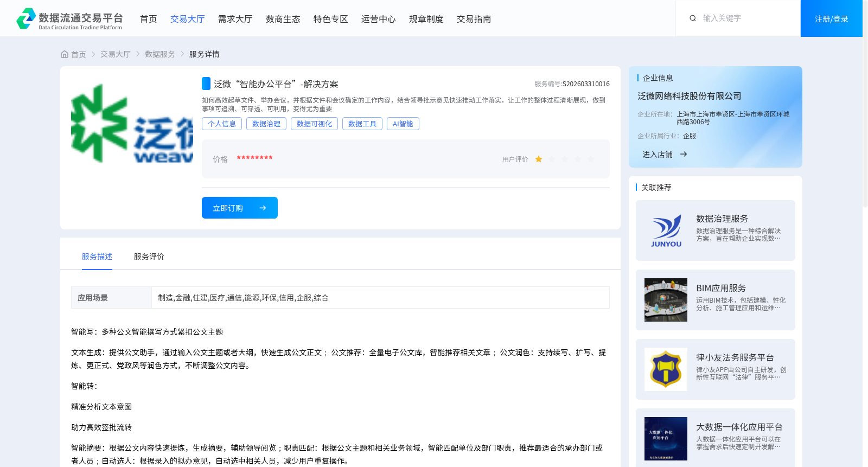Click the 个人信息 tag
868x467 pixels.
point(222,124)
